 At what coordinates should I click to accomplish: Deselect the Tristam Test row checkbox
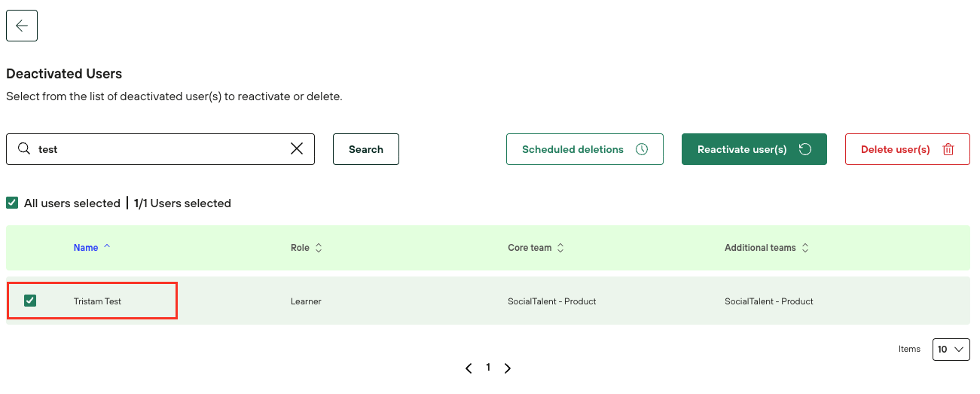coord(30,301)
